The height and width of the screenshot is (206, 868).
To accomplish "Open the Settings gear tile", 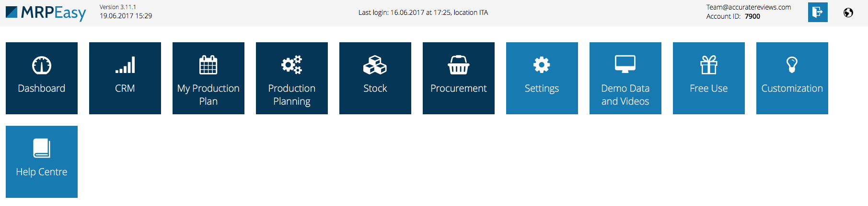I will (x=542, y=78).
